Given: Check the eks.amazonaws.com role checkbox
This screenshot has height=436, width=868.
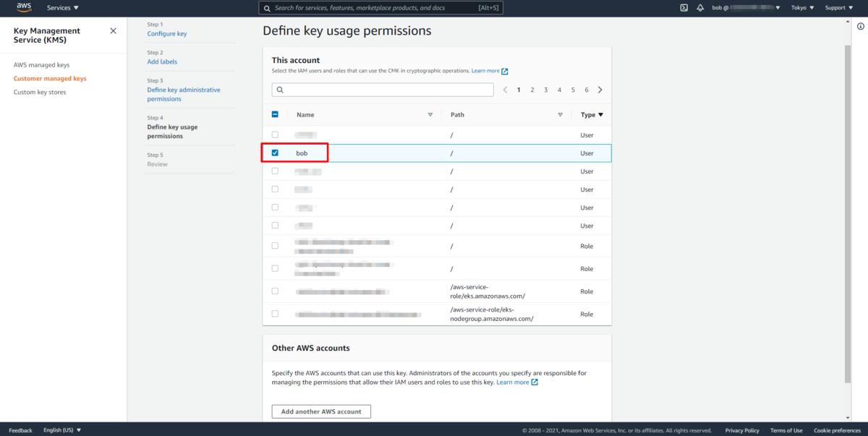Looking at the screenshot, I should click(275, 291).
